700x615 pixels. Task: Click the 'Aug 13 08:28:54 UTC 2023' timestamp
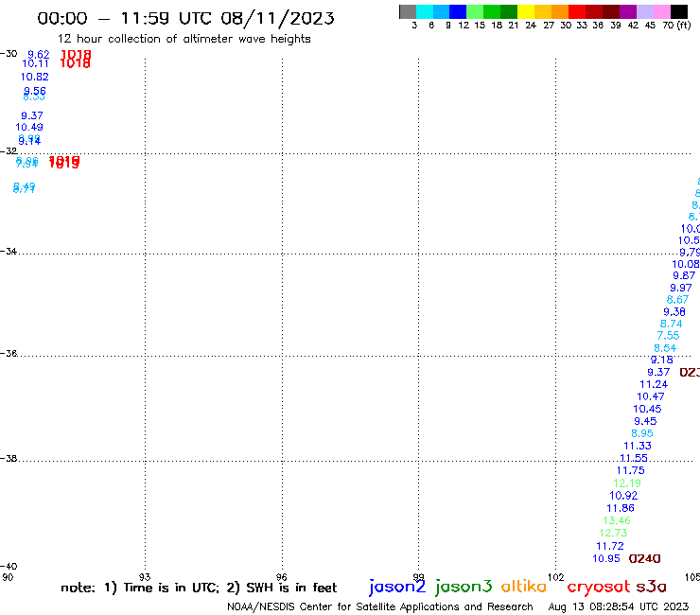(x=619, y=606)
